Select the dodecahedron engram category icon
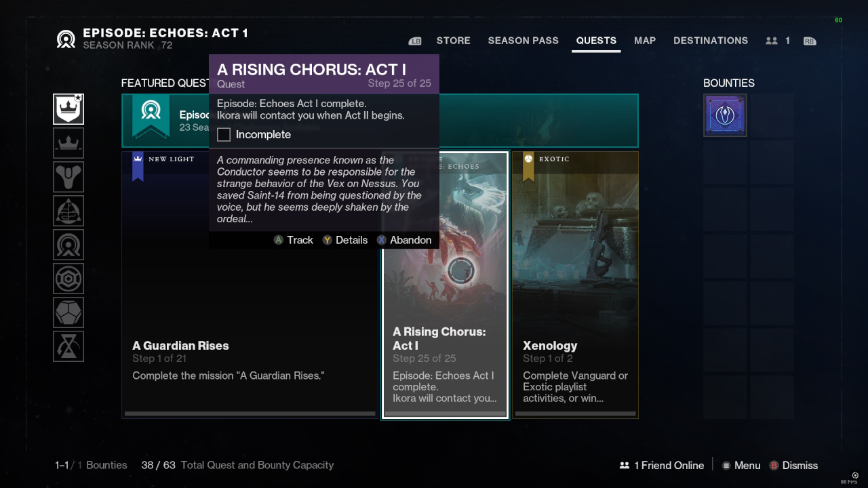This screenshot has height=488, width=868. [68, 312]
